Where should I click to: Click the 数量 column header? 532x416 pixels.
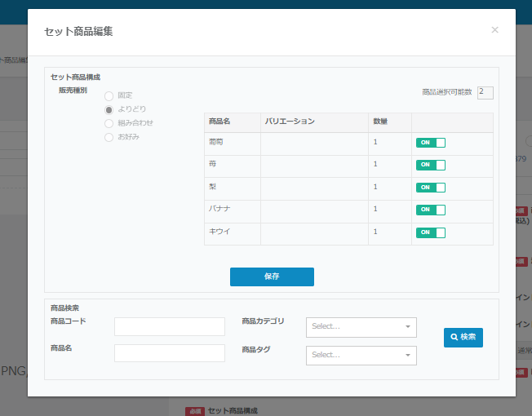380,122
